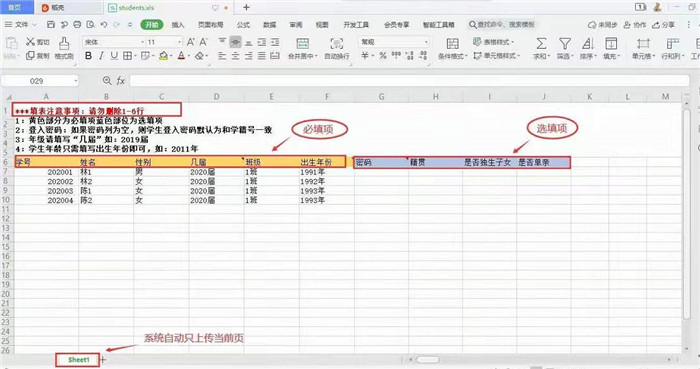
Task: Select the Sheet1 worksheet tab
Action: click(x=79, y=360)
